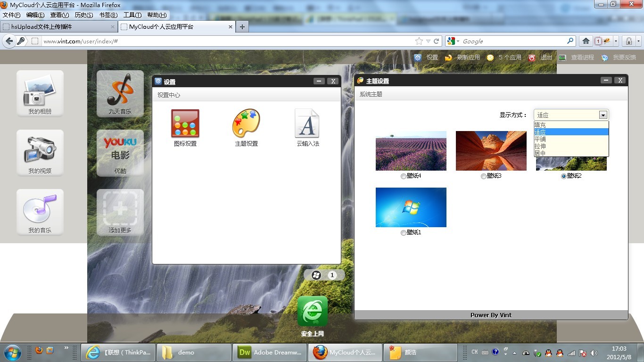Image resolution: width=644 pixels, height=362 pixels.
Task: Open the 我的音乐 music app
Action: click(x=40, y=212)
